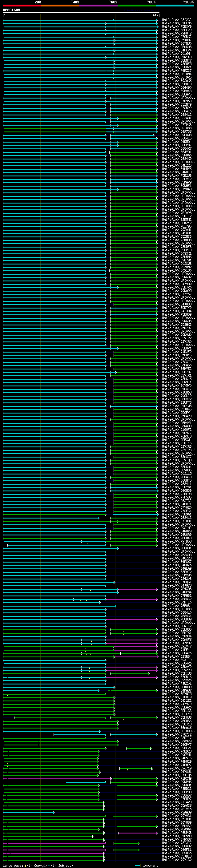Select the UniRef100_Q54XD8 label
This screenshot has height=868, width=197.
tap(177, 589)
